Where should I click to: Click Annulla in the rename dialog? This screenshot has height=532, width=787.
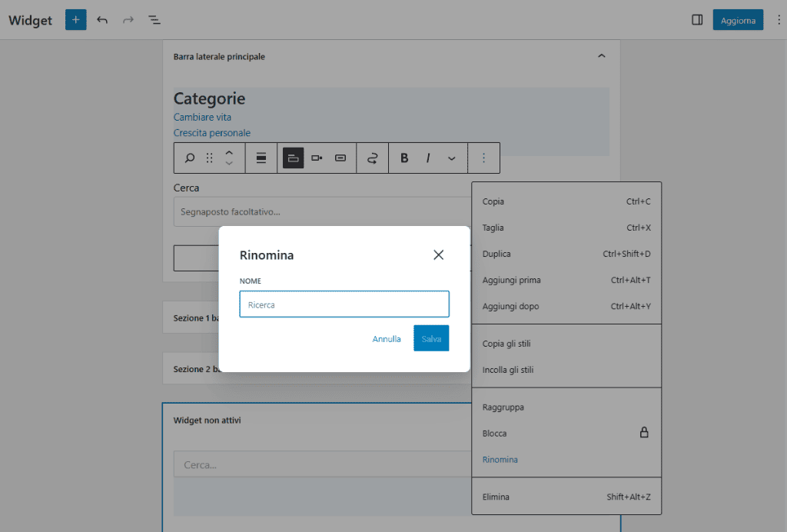(387, 339)
